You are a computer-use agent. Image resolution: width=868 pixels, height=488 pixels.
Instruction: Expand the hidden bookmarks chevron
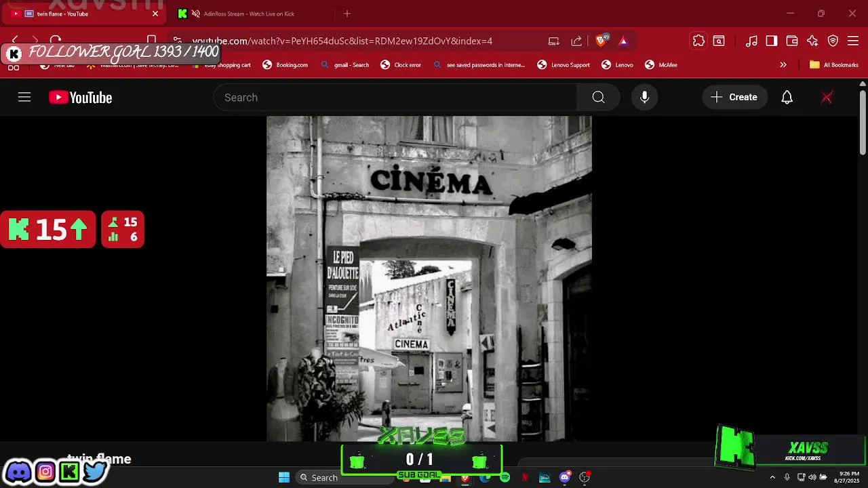[x=783, y=65]
